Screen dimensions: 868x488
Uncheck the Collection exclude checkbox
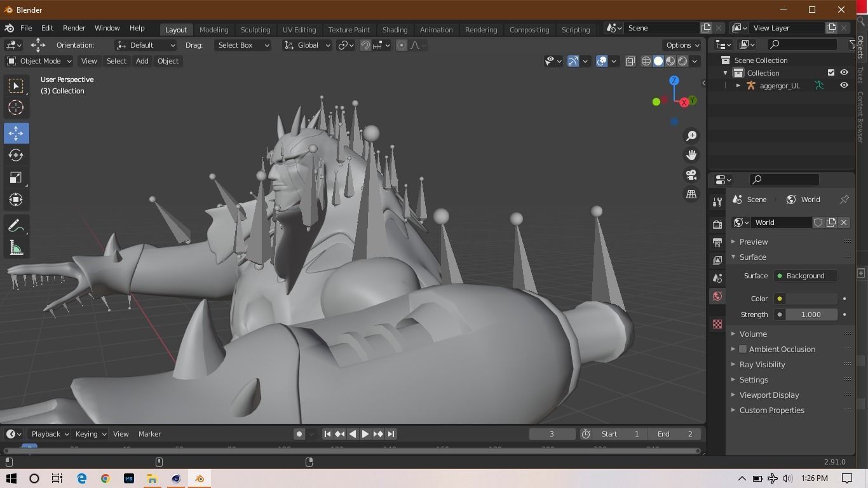coord(831,73)
